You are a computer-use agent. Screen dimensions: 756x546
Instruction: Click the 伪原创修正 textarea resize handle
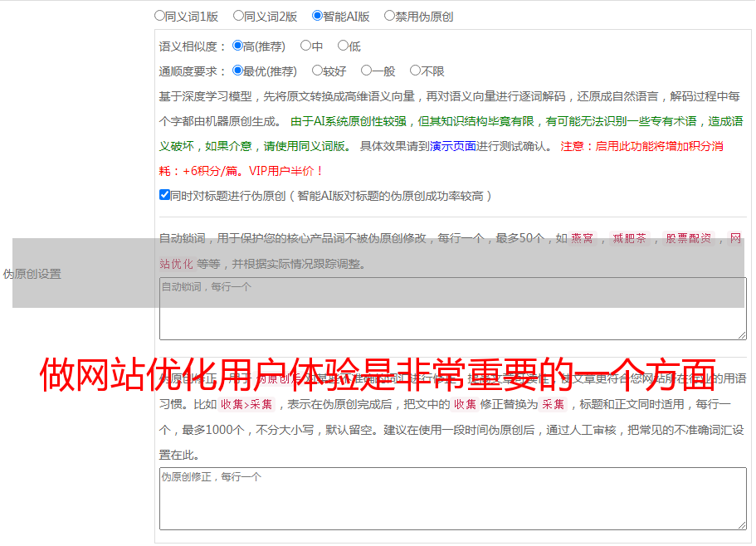point(741,524)
